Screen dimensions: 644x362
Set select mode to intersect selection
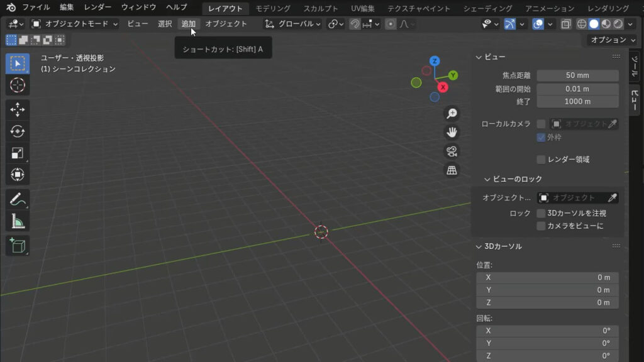(60, 40)
